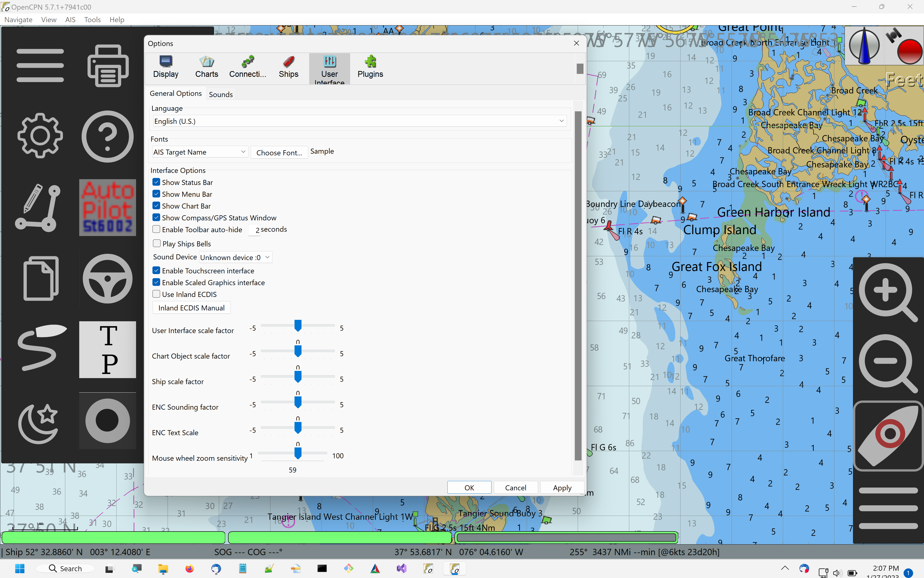Click the steering wheel icon

(108, 278)
